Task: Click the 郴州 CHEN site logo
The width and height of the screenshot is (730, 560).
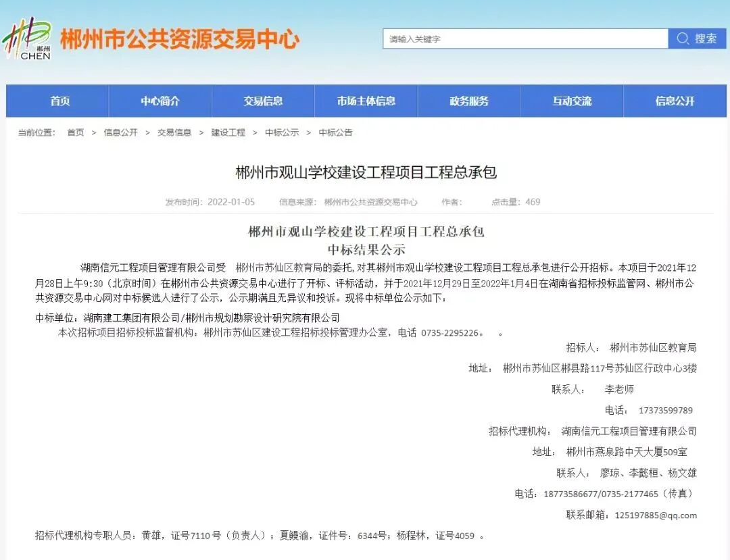Action: point(30,37)
